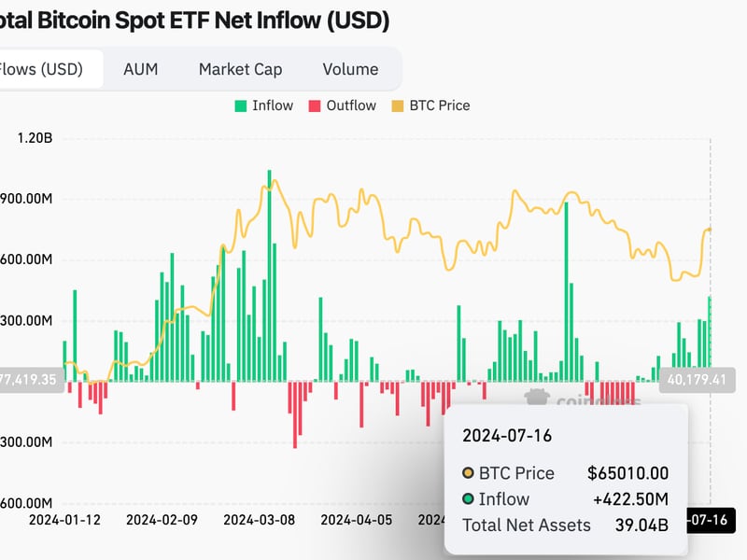The width and height of the screenshot is (747, 560).
Task: Hide the Outflow series via legend
Action: click(342, 105)
